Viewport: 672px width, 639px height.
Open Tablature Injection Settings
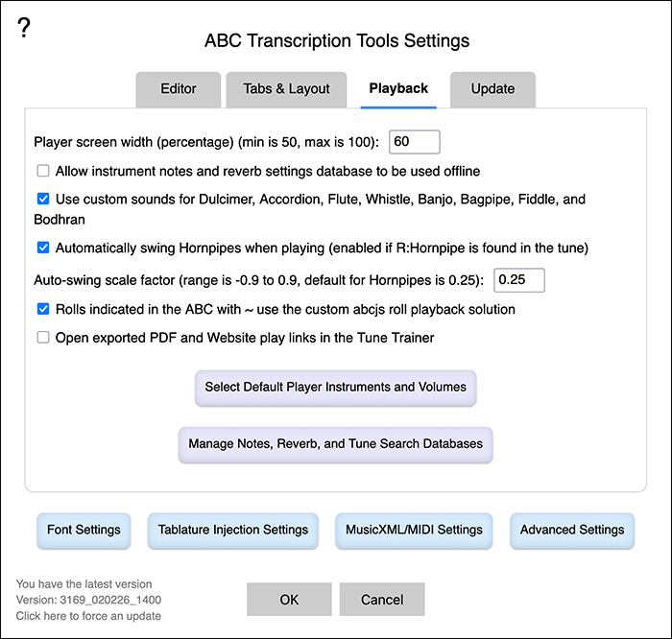coord(233,530)
